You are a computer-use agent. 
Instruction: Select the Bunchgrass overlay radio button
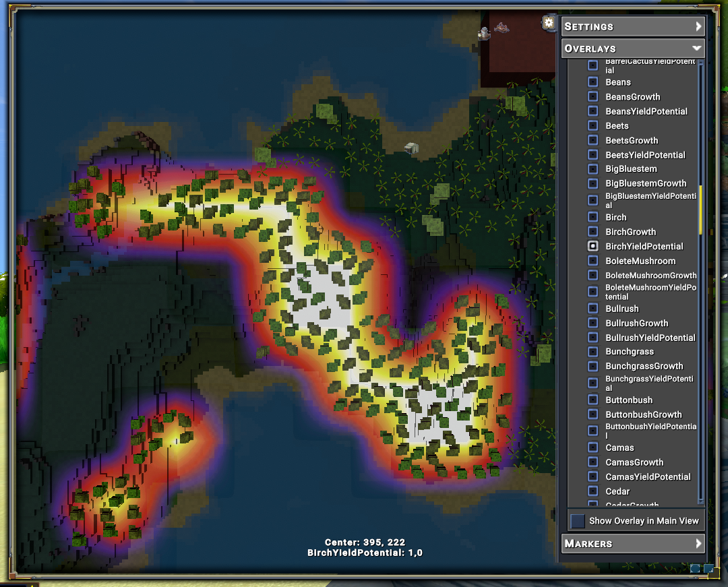[593, 352]
